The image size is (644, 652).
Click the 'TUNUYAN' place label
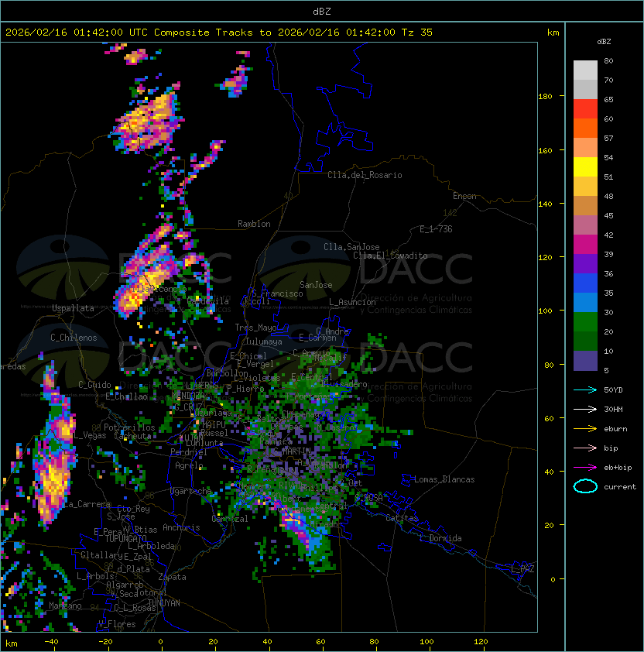tap(164, 603)
